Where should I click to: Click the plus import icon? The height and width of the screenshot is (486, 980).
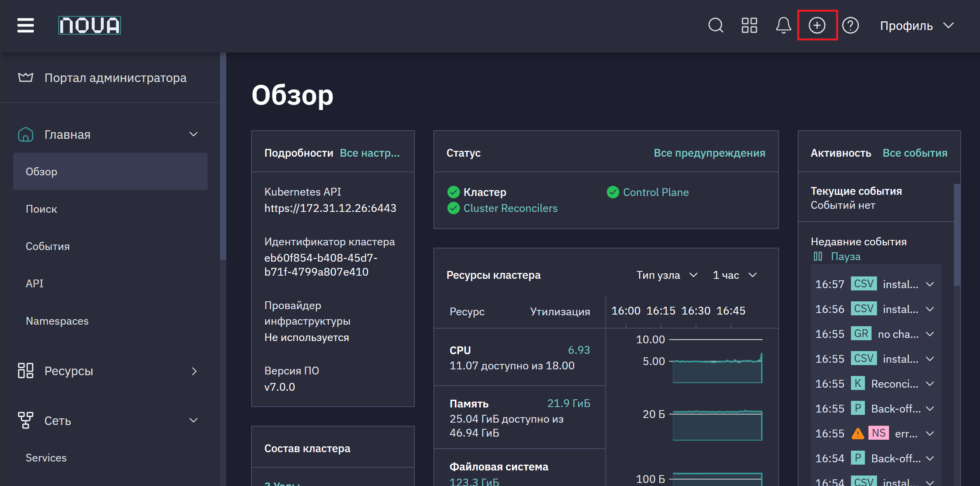[817, 26]
